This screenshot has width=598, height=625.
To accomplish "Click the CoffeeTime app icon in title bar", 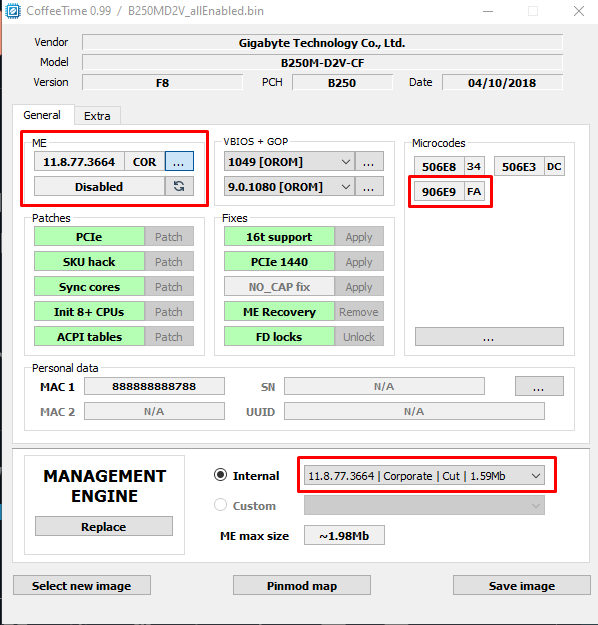I will (13, 11).
